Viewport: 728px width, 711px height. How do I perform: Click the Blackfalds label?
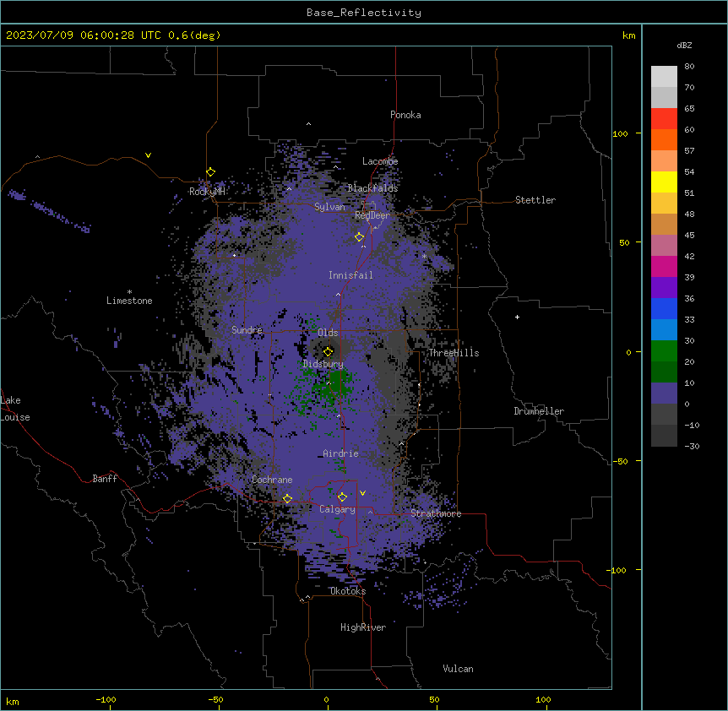[x=372, y=188]
